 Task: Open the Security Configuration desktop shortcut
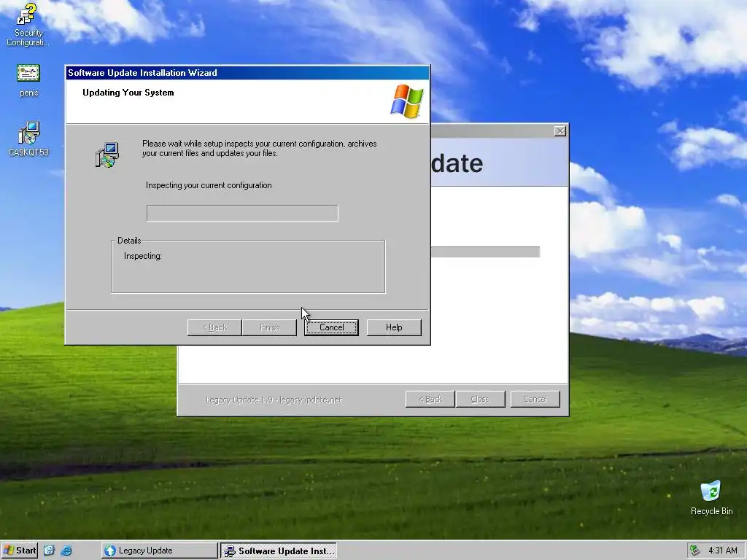tap(28, 24)
